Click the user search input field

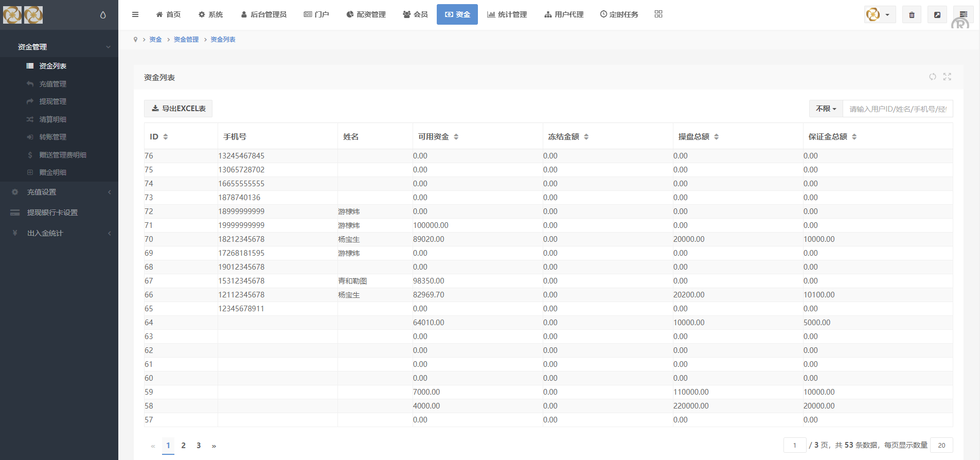(897, 109)
